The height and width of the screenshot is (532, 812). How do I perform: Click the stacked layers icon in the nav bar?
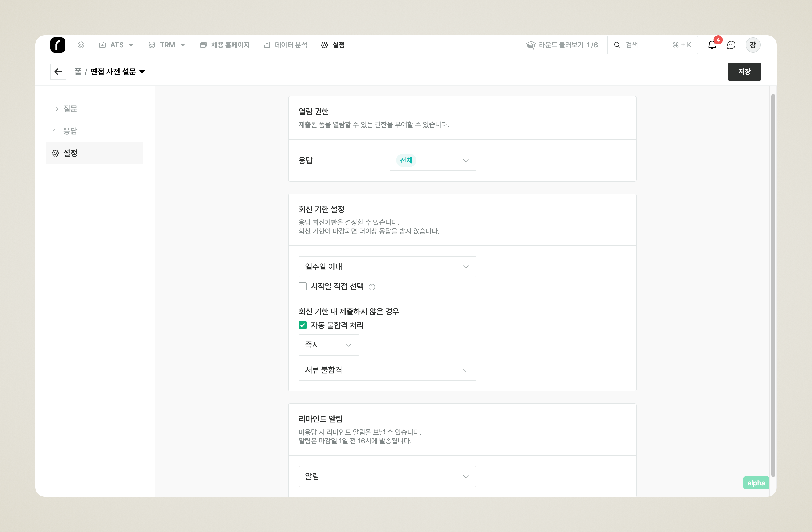[81, 45]
